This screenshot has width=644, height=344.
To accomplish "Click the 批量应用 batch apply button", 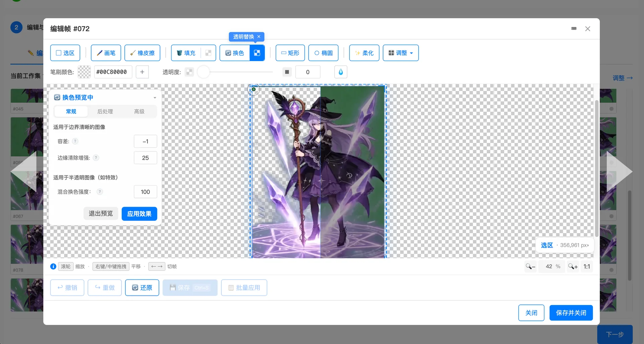I will (x=244, y=288).
